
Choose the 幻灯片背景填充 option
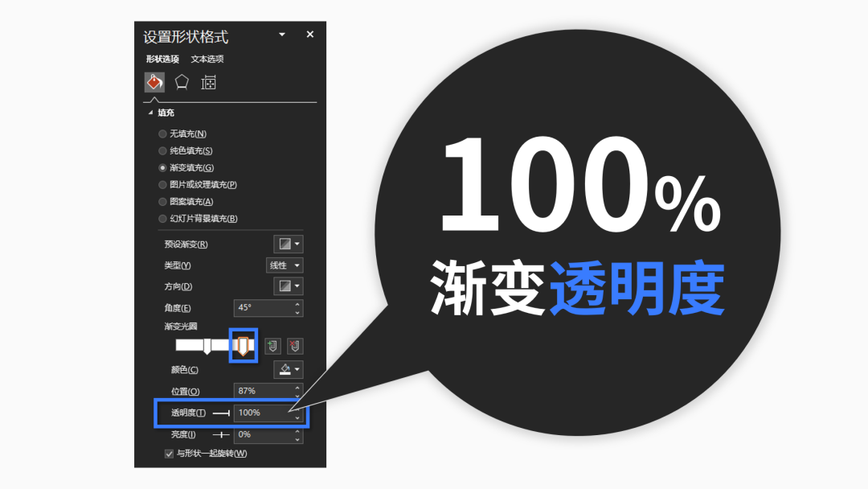click(x=163, y=219)
